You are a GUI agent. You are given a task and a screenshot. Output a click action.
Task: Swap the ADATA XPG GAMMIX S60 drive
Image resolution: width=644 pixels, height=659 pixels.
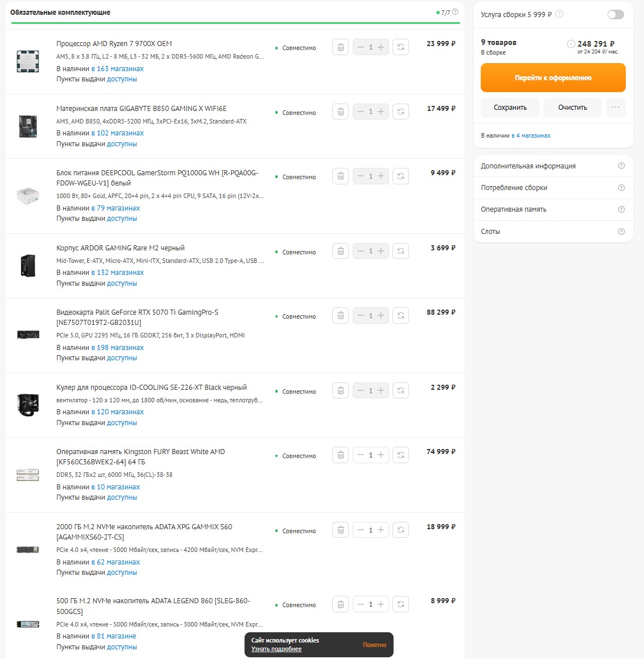click(401, 530)
